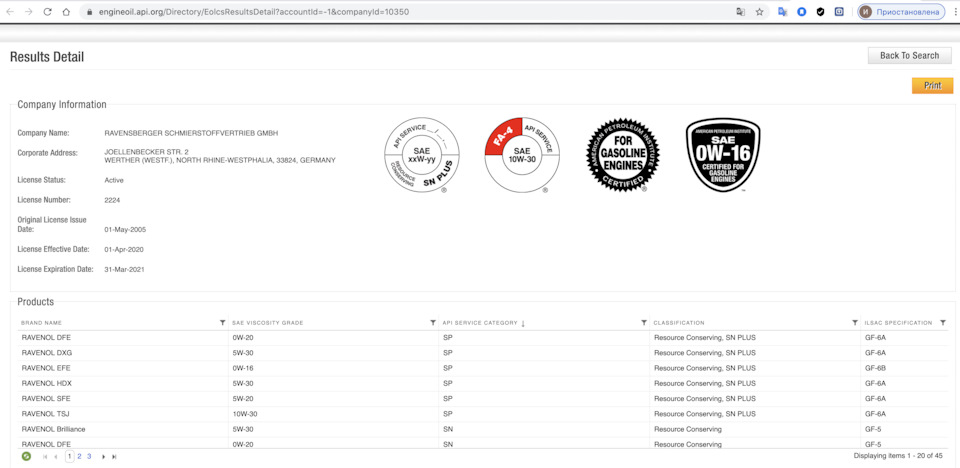Go to page 3 of results
Viewport: 960px width, 468px height.
pos(89,456)
